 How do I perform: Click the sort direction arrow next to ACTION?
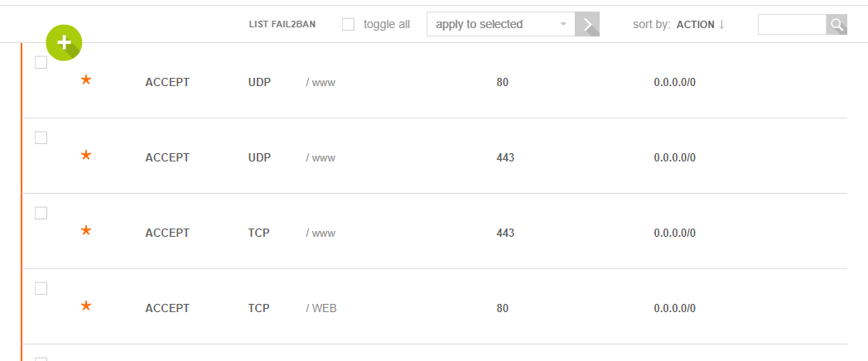tap(721, 24)
